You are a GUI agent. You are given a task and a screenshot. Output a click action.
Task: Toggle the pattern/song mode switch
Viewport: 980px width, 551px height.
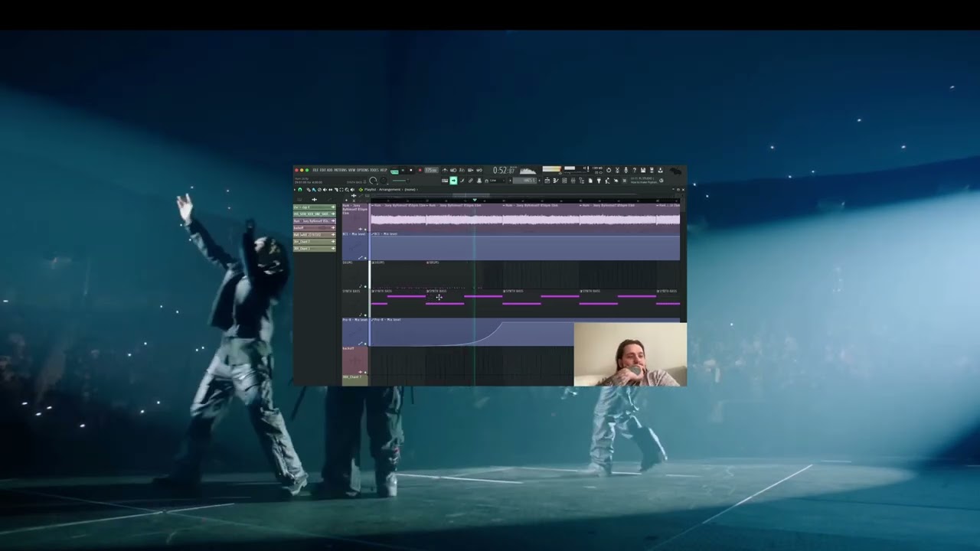point(394,171)
